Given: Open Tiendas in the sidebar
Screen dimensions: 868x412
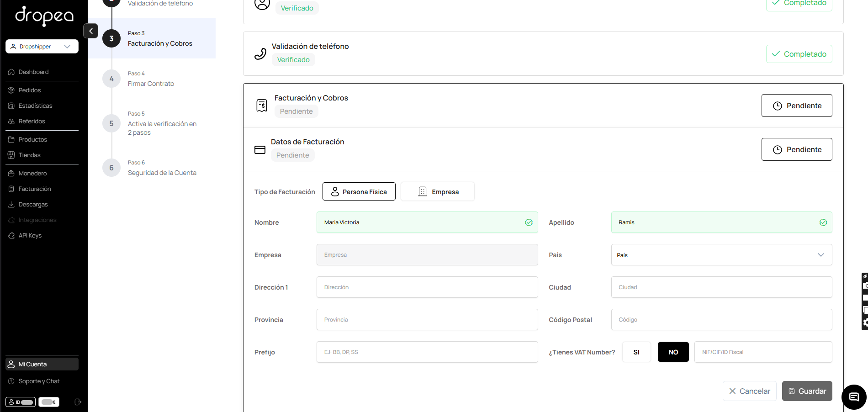Looking at the screenshot, I should pyautogui.click(x=29, y=155).
